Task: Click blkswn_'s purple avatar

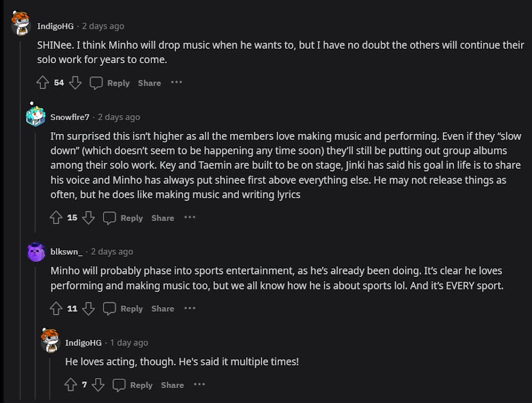Action: [36, 252]
